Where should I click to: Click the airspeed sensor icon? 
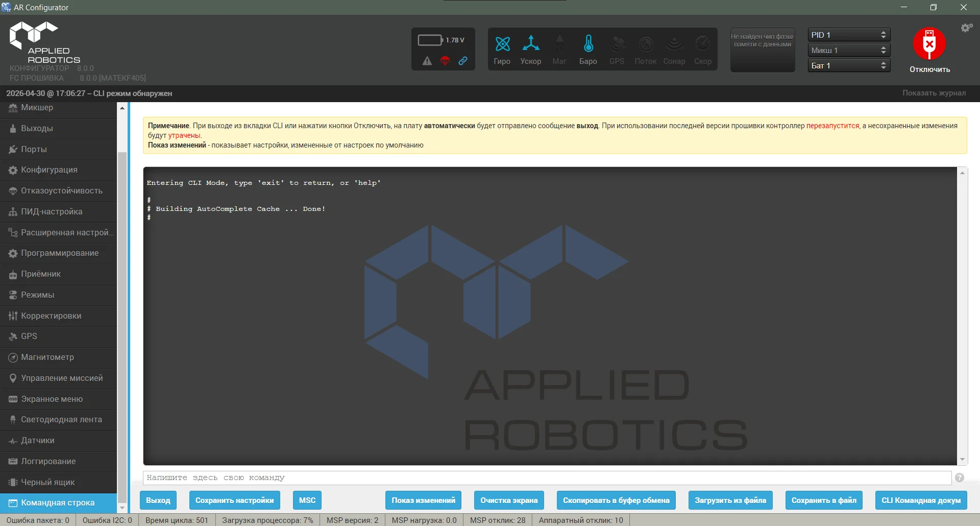[x=703, y=44]
